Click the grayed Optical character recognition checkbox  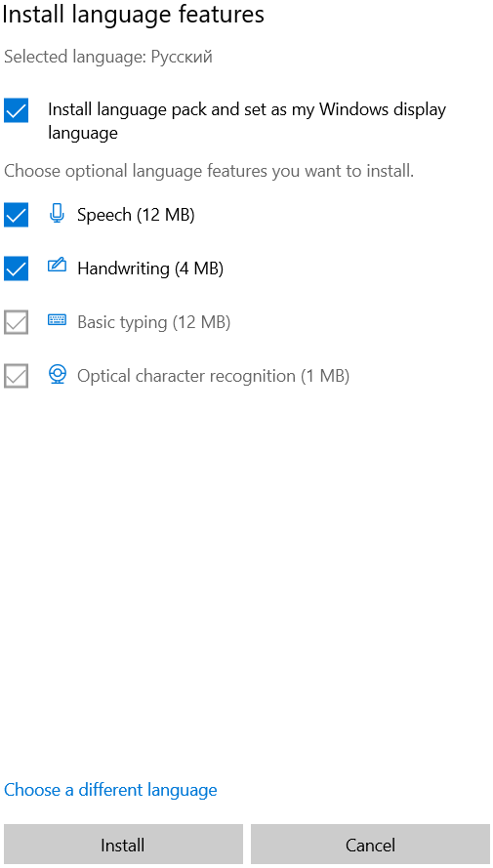(16, 376)
